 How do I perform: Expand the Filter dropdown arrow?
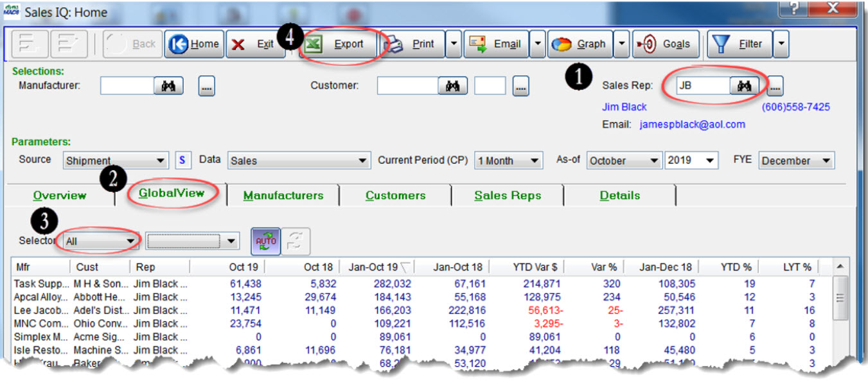(781, 44)
